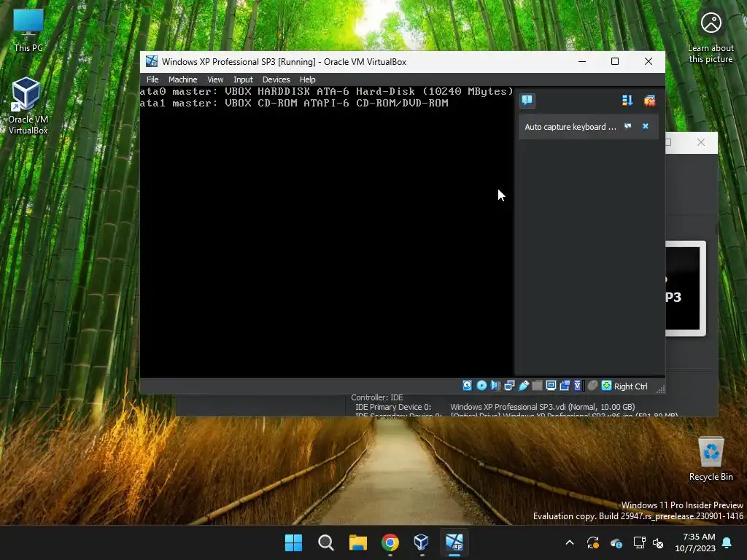
Task: Click the VM preview thumbnail in Manager window
Action: 685,288
